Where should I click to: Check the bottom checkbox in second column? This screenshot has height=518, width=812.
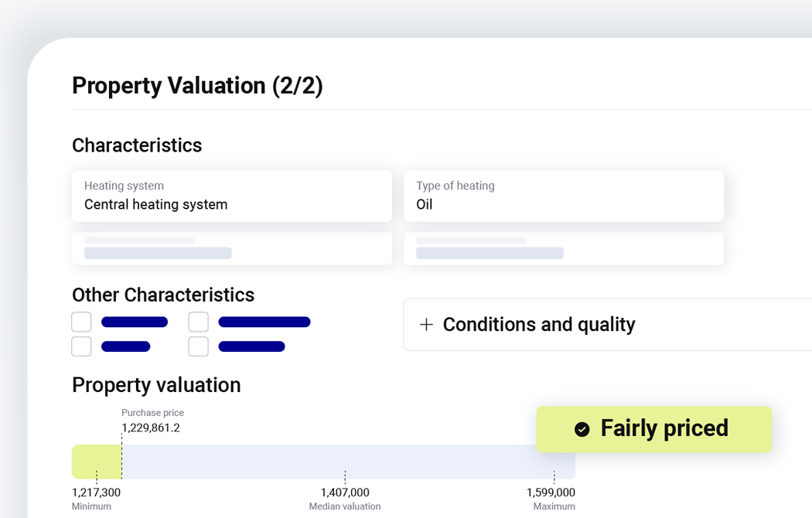pyautogui.click(x=198, y=346)
